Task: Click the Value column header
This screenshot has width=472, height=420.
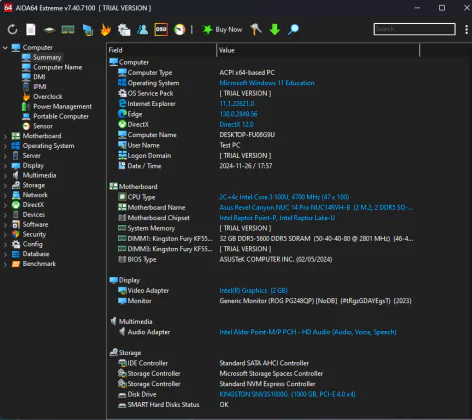Action: 318,50
